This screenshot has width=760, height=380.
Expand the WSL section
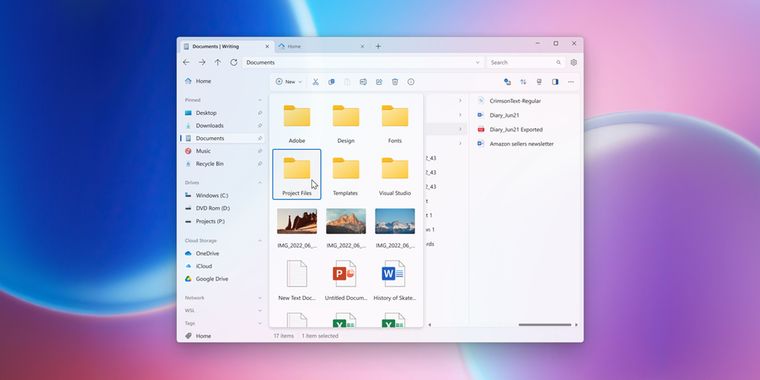pos(260,310)
